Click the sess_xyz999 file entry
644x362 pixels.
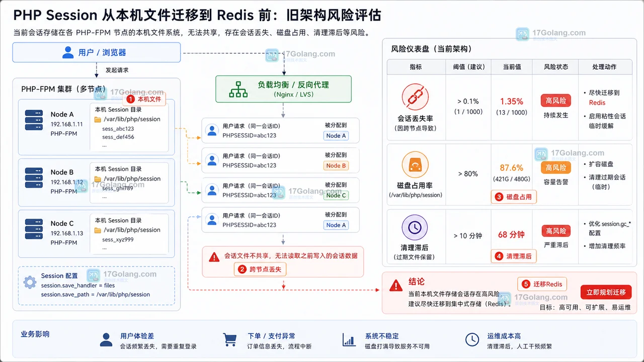[118, 239]
